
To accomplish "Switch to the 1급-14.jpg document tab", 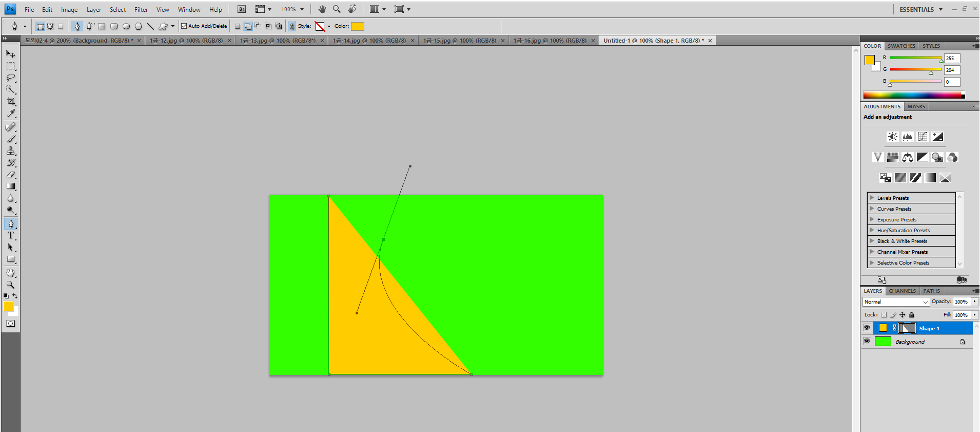I will coord(369,41).
